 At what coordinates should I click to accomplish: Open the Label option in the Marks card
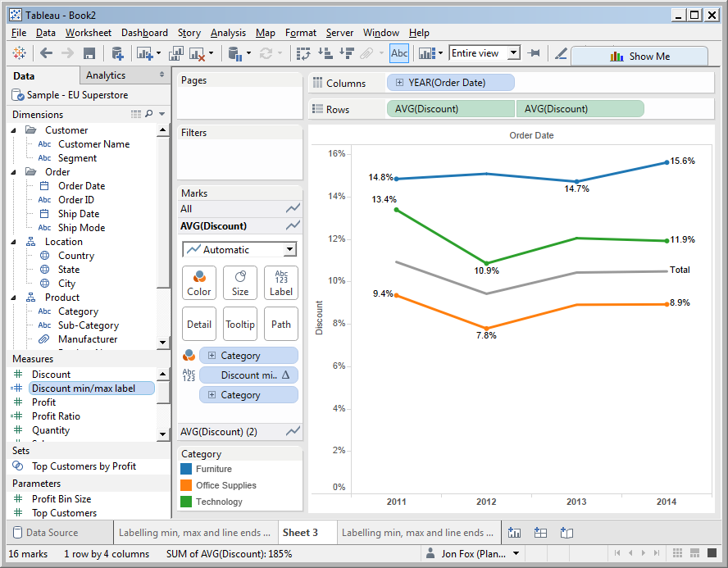click(x=280, y=283)
